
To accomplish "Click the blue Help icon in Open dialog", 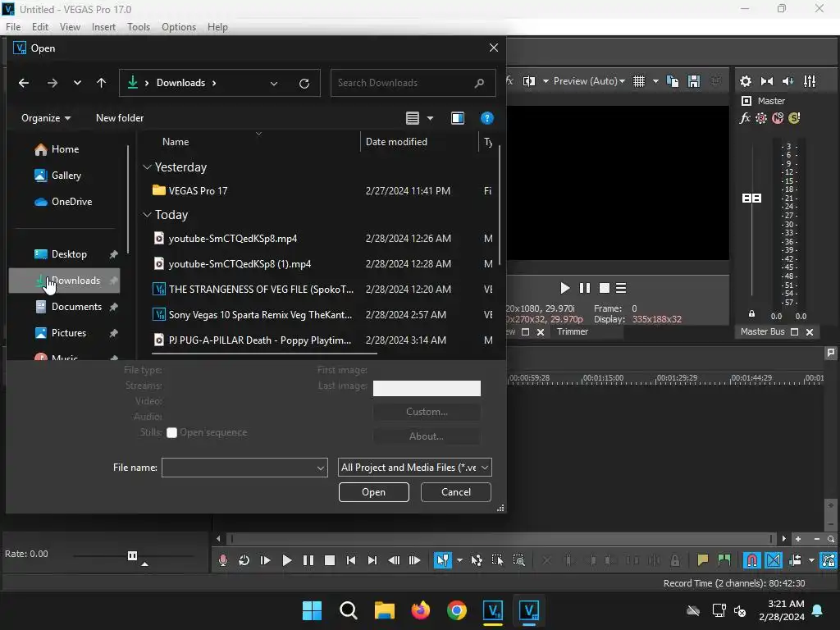I will click(487, 118).
